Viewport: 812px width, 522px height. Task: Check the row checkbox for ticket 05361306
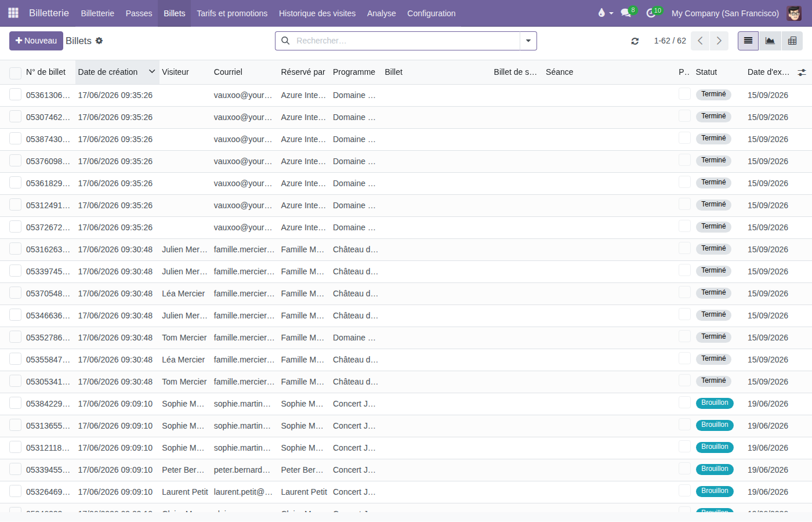tap(15, 95)
